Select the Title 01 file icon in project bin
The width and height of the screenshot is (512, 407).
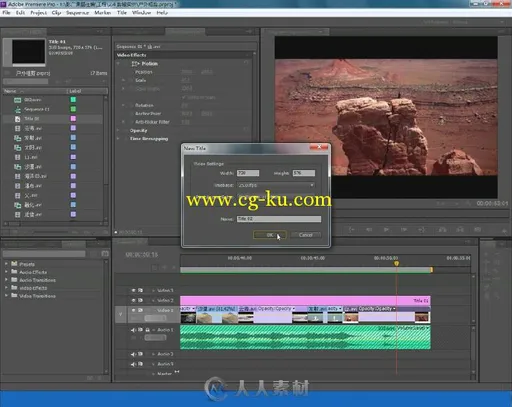17,119
